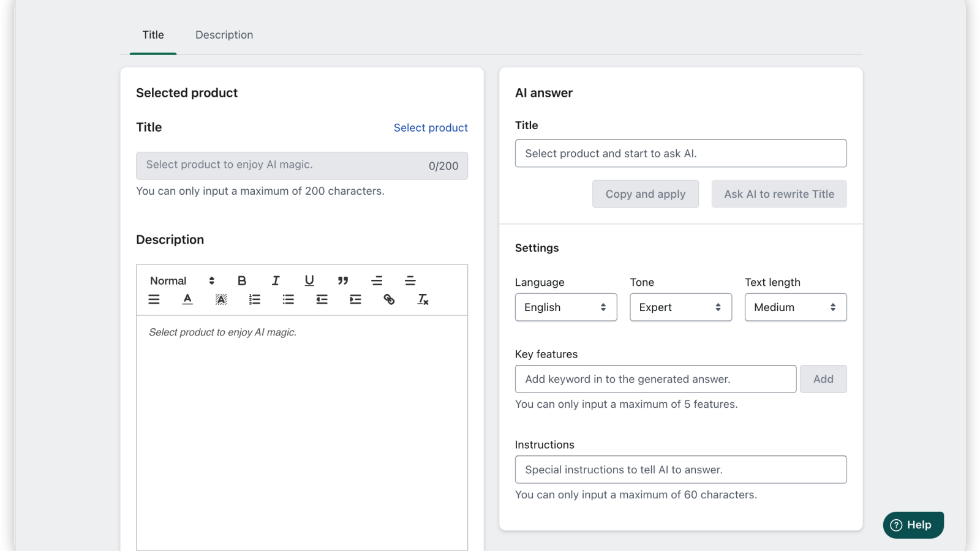The height and width of the screenshot is (551, 980).
Task: Click the Select product link
Action: click(x=431, y=127)
